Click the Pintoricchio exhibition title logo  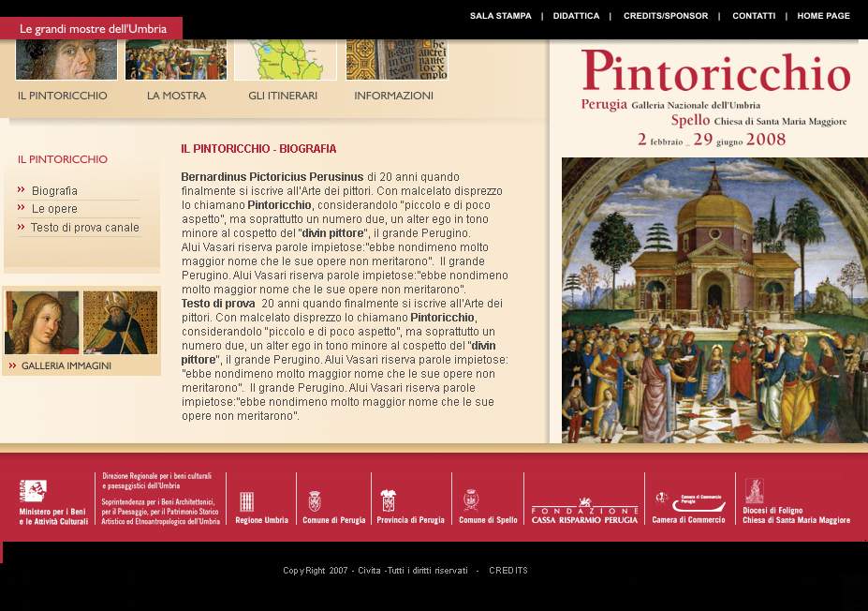[x=715, y=71]
